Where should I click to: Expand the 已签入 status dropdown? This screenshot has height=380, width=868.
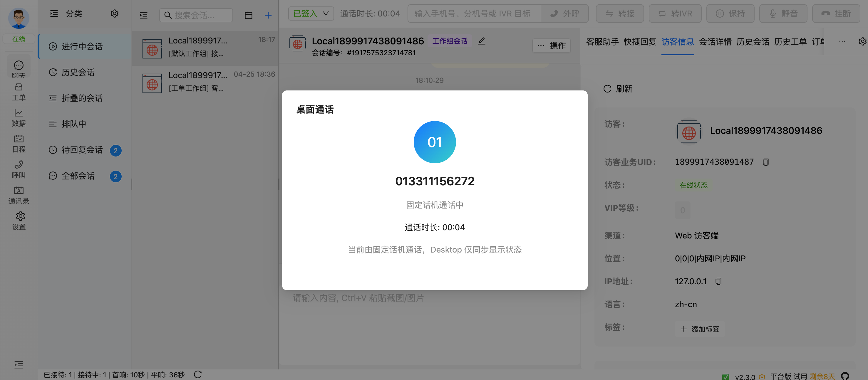[311, 14]
